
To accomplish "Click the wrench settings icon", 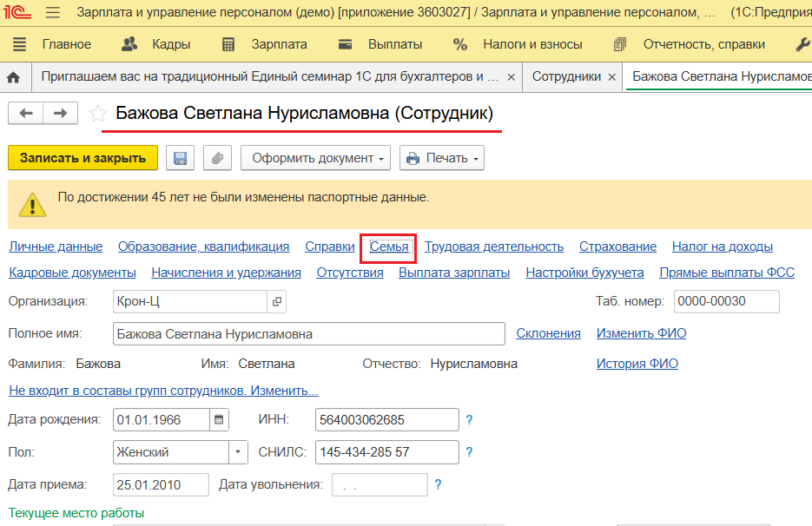I will 802,44.
